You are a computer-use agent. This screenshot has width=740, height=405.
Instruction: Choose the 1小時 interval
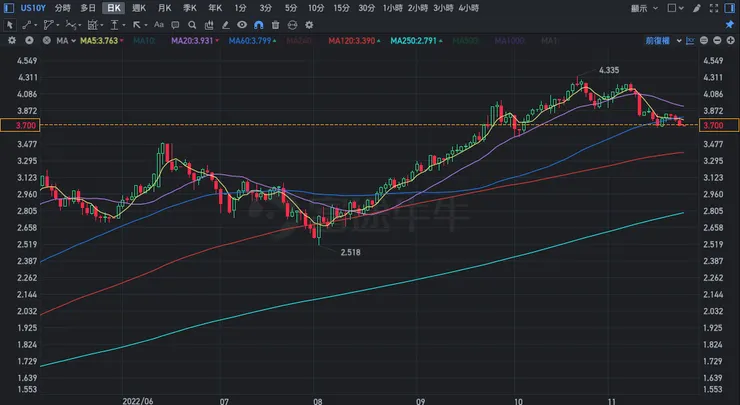[x=392, y=8]
